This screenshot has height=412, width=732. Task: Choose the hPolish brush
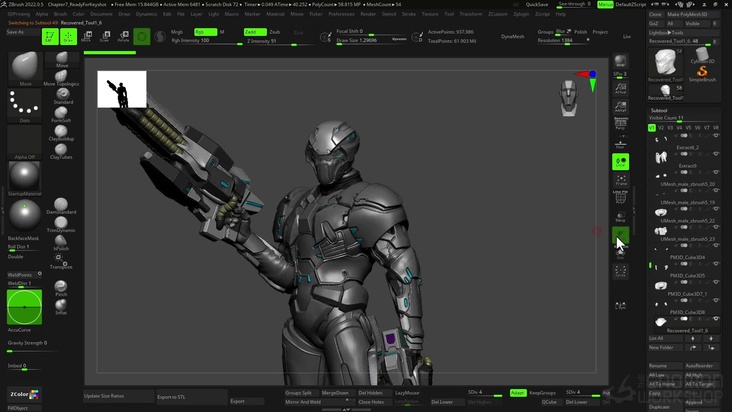point(61,243)
